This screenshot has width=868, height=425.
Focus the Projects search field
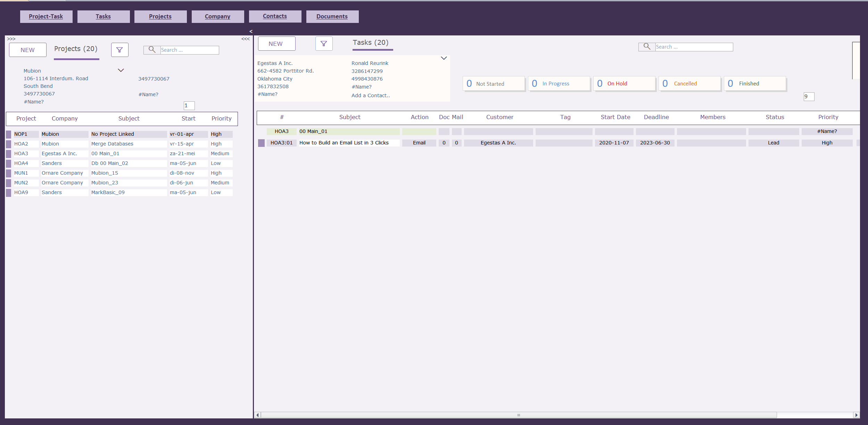189,50
